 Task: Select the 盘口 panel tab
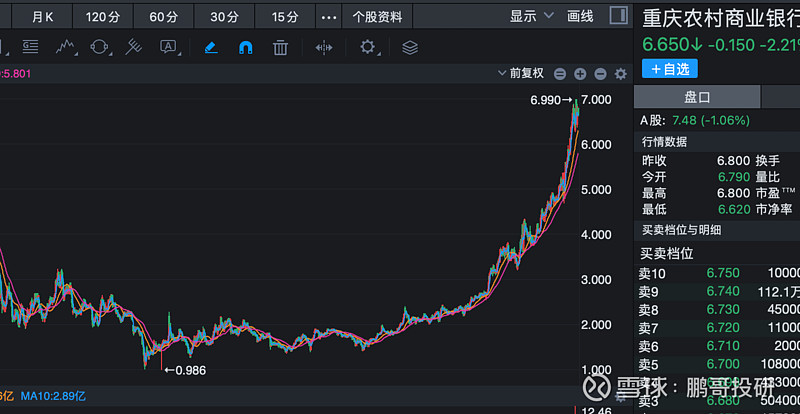click(x=697, y=97)
